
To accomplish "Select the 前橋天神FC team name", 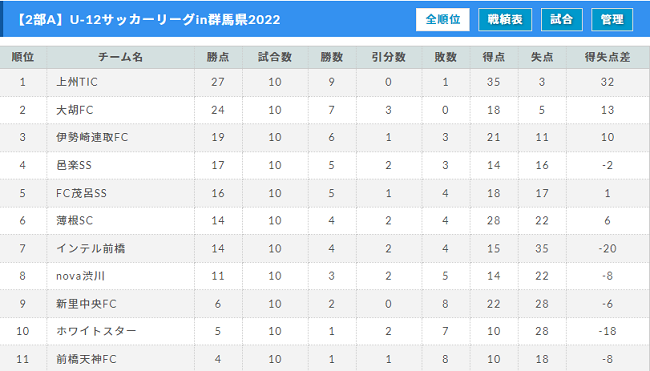I will click(x=86, y=359).
